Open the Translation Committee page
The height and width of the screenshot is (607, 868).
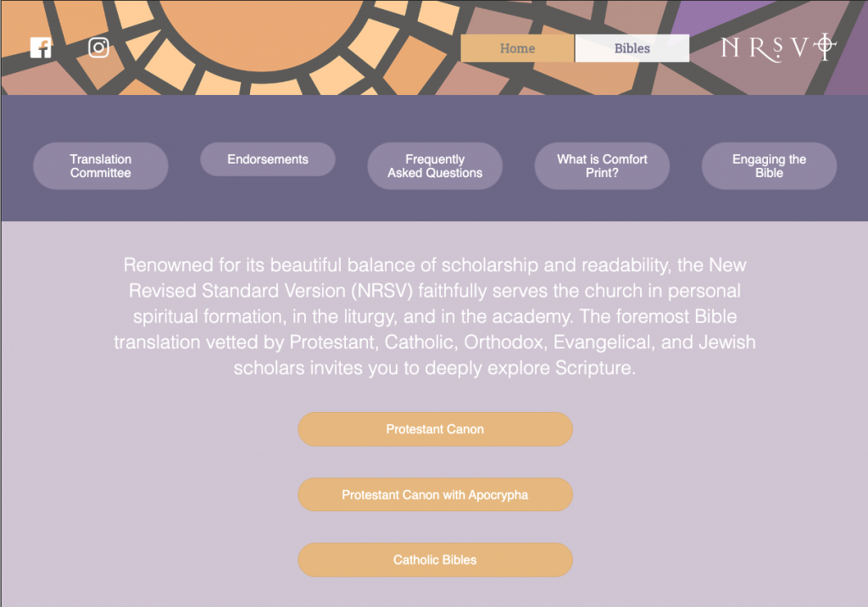pos(101,166)
